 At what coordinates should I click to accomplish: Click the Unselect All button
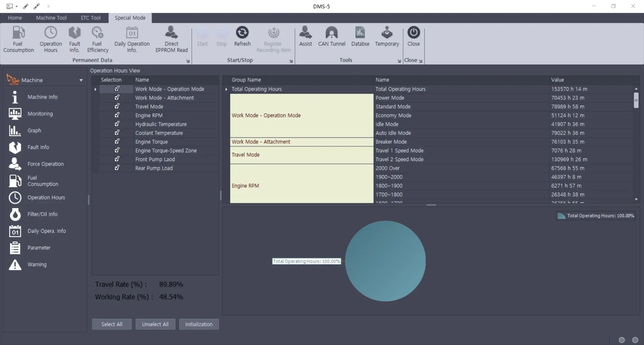point(155,324)
